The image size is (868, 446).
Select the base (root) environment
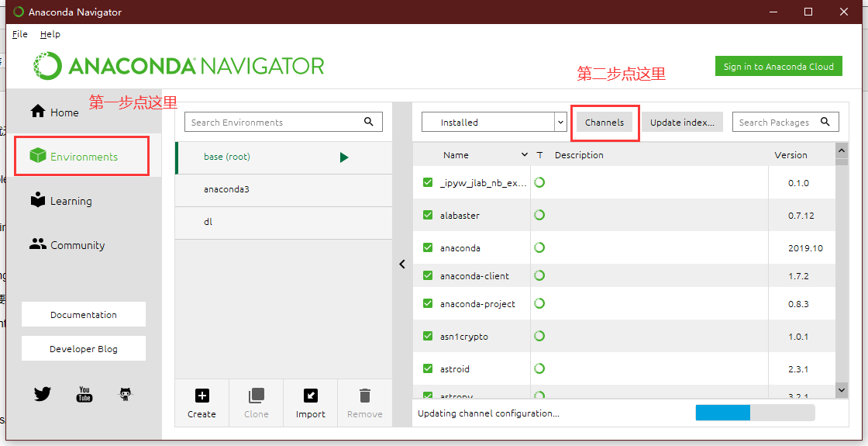[284, 157]
